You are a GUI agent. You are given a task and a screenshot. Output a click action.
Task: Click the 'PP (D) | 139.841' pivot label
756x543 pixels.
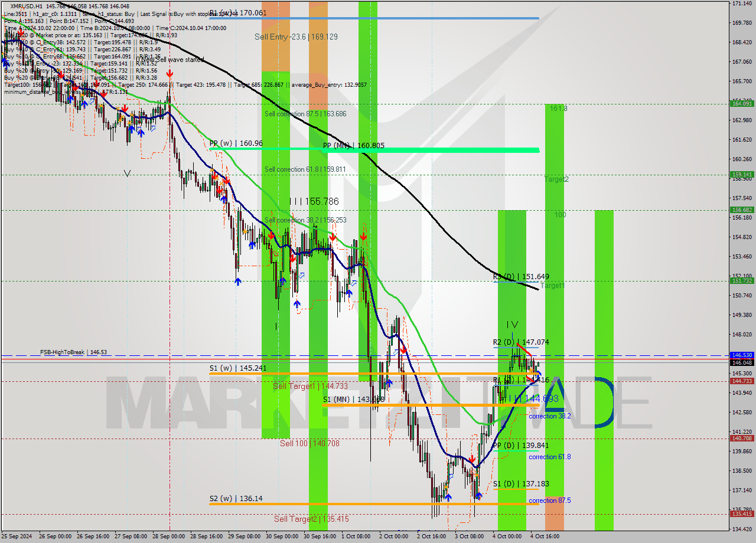coord(521,446)
